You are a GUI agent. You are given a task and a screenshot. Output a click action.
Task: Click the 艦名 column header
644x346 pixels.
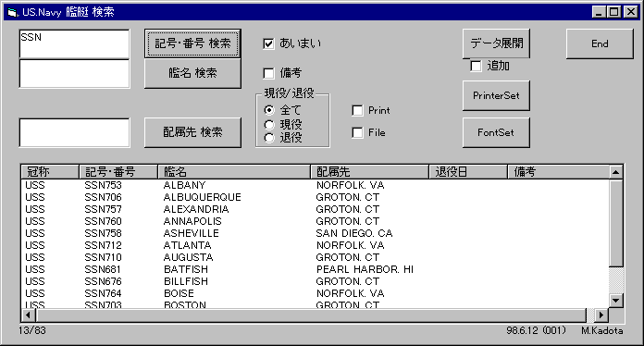234,171
